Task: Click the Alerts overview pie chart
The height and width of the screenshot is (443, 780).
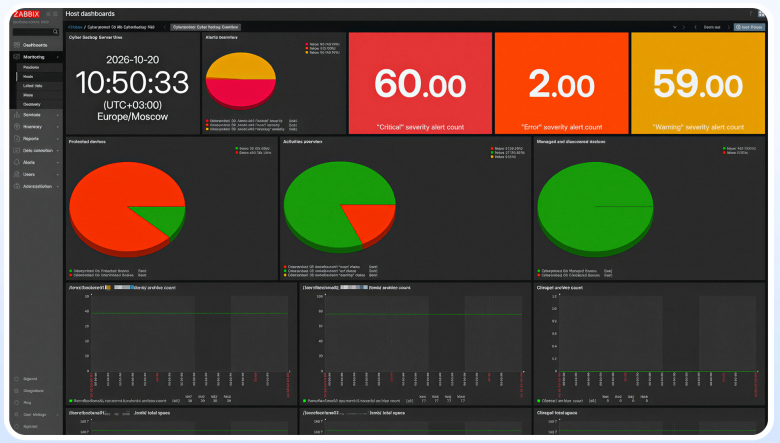Action: [241, 81]
